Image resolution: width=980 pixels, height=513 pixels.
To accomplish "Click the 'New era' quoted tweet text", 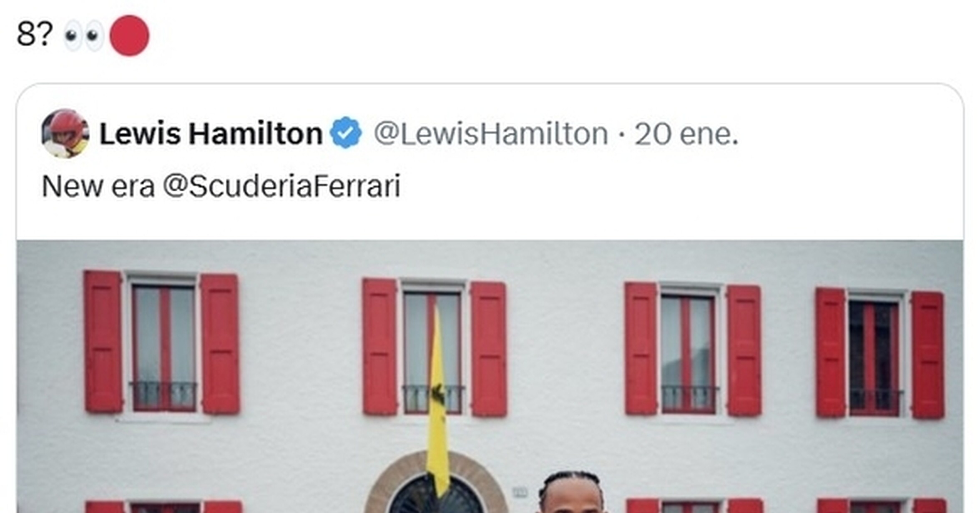I will [98, 186].
